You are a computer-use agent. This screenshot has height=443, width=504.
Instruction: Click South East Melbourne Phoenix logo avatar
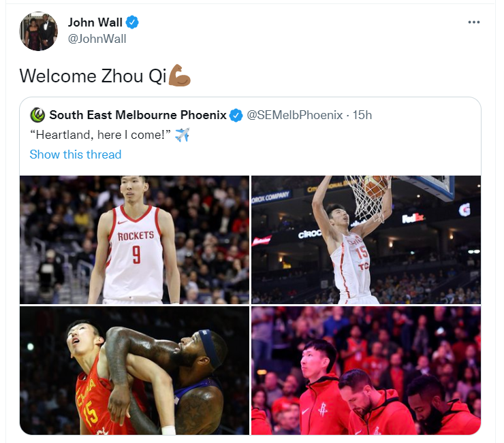[x=37, y=115]
